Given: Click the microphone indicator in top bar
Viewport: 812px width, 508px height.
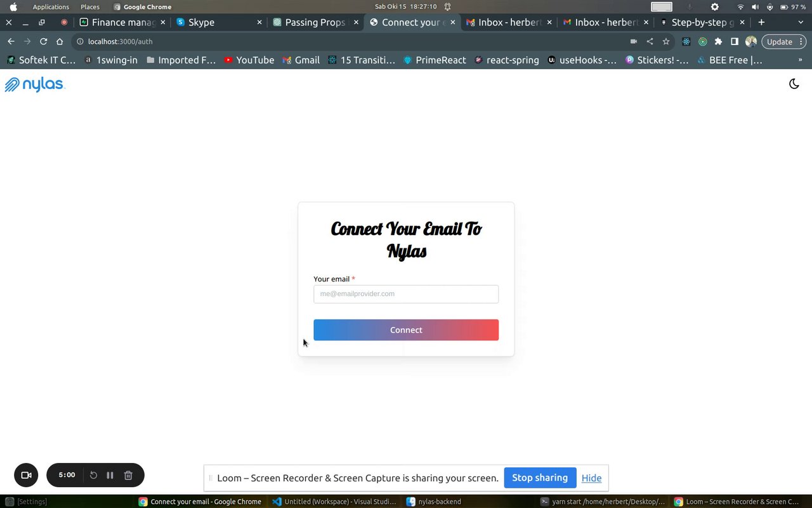Looking at the screenshot, I should click(770, 7).
